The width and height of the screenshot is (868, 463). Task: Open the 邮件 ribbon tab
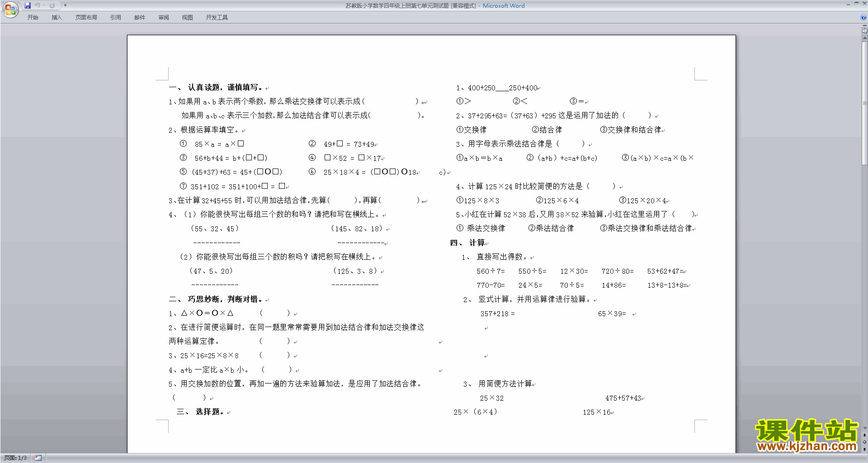140,18
